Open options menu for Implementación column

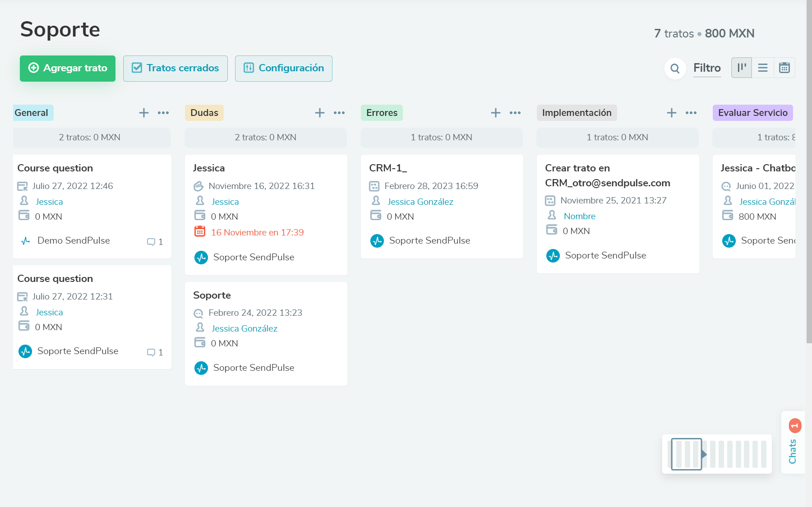tap(691, 113)
